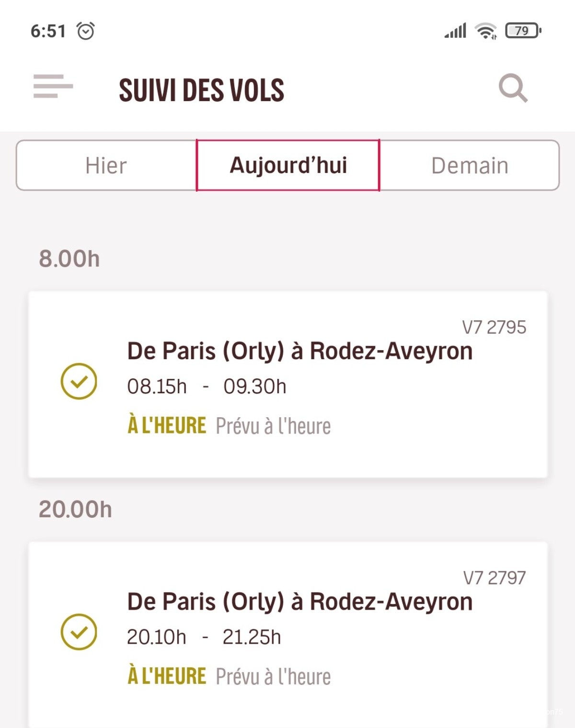The height and width of the screenshot is (728, 575).
Task: Select the Aujourd'hui tab
Action: tap(288, 166)
